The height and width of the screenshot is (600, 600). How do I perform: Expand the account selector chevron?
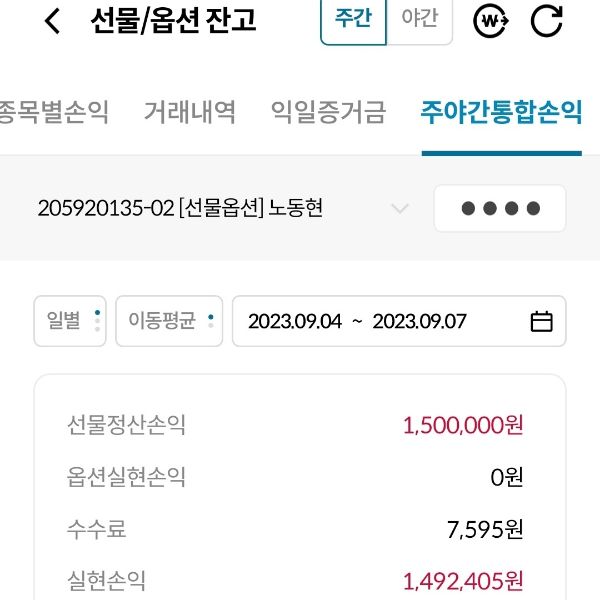pos(400,209)
